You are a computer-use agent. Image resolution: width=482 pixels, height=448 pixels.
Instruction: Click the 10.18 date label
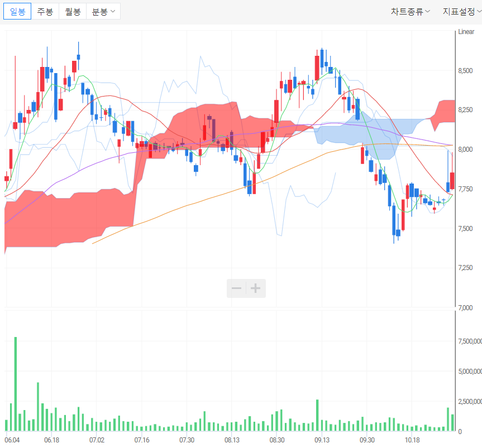click(x=412, y=440)
